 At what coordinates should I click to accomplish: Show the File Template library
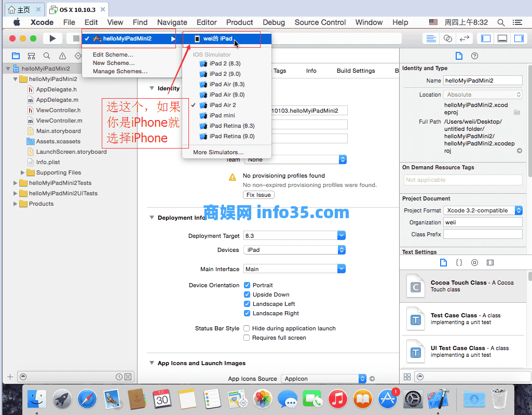(443, 262)
